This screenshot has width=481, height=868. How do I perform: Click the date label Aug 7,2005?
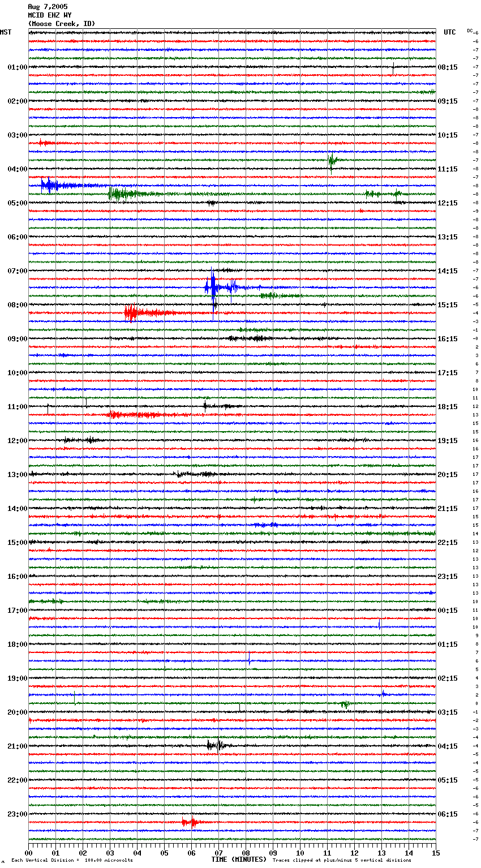(48, 7)
